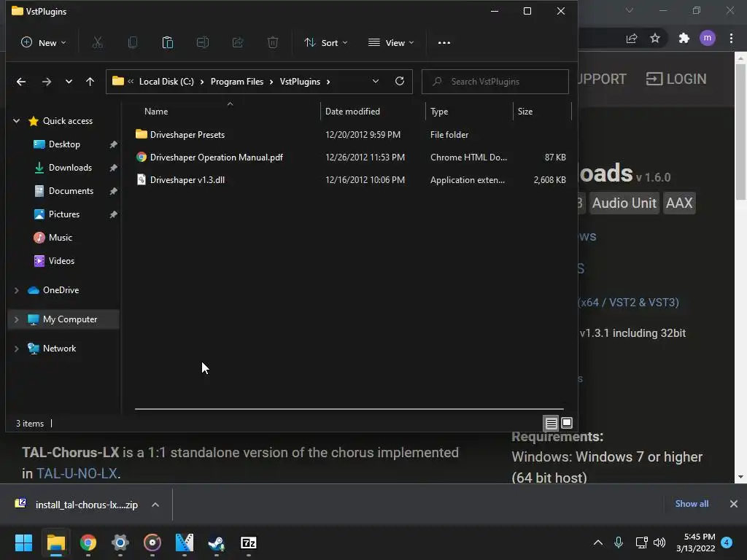Select the Driveshaper Presets folder
The width and height of the screenshot is (747, 560).
tap(187, 135)
